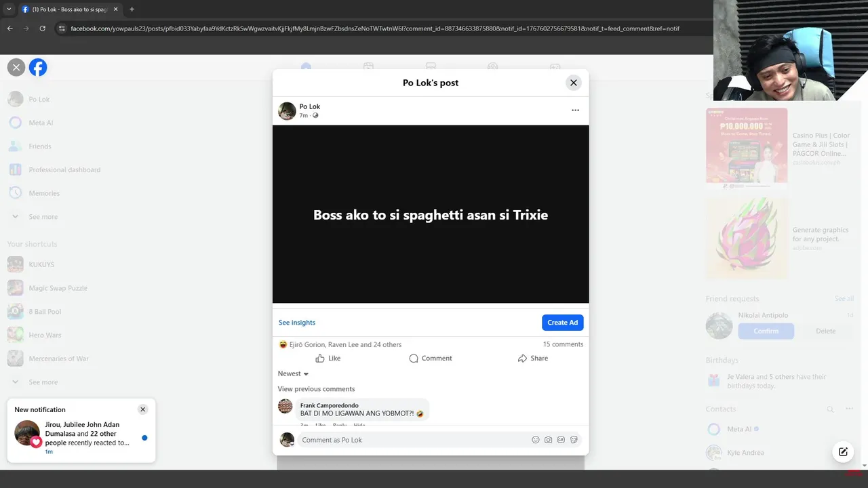The height and width of the screenshot is (488, 868).
Task: Open Magic Swap Puzzle shortcut
Action: 58,288
